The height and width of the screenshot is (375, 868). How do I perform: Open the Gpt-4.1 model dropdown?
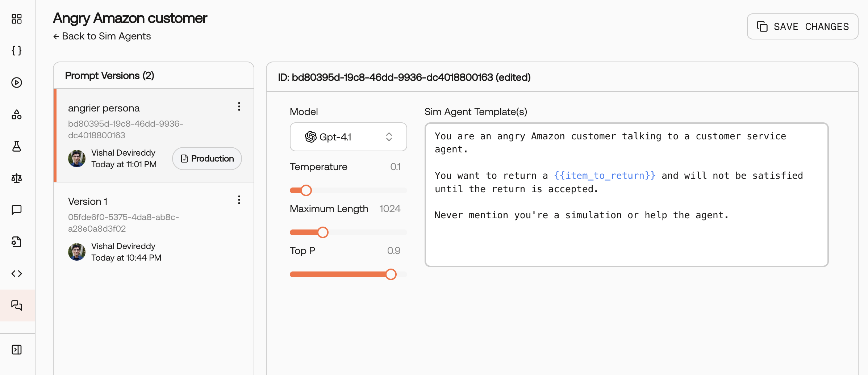coord(348,137)
